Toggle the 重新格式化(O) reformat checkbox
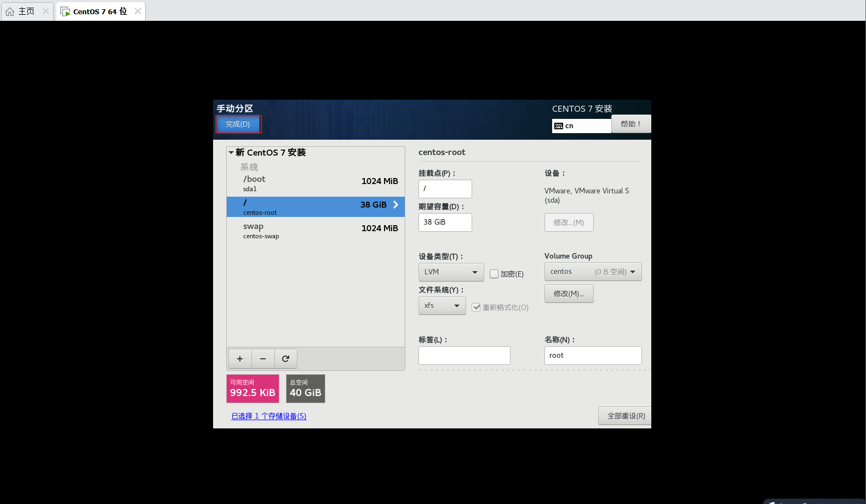Viewport: 866px width, 504px height. pyautogui.click(x=476, y=307)
